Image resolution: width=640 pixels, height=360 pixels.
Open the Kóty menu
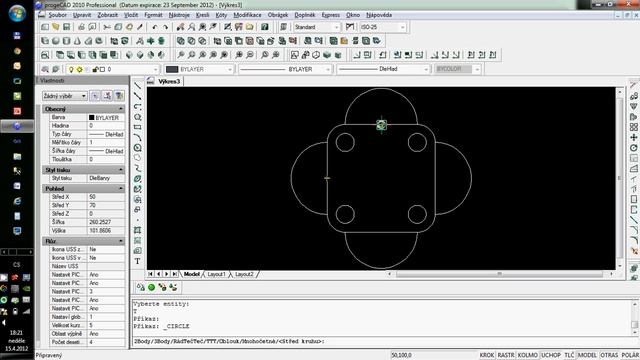pyautogui.click(x=221, y=15)
